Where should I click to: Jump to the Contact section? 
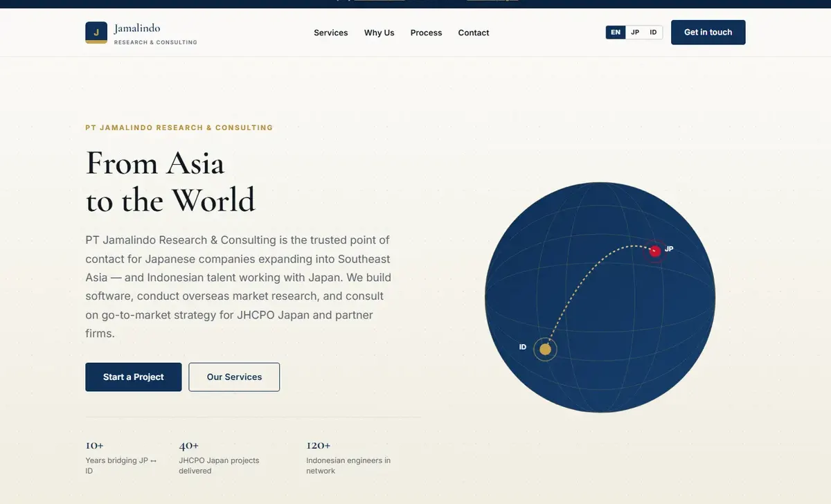click(474, 33)
